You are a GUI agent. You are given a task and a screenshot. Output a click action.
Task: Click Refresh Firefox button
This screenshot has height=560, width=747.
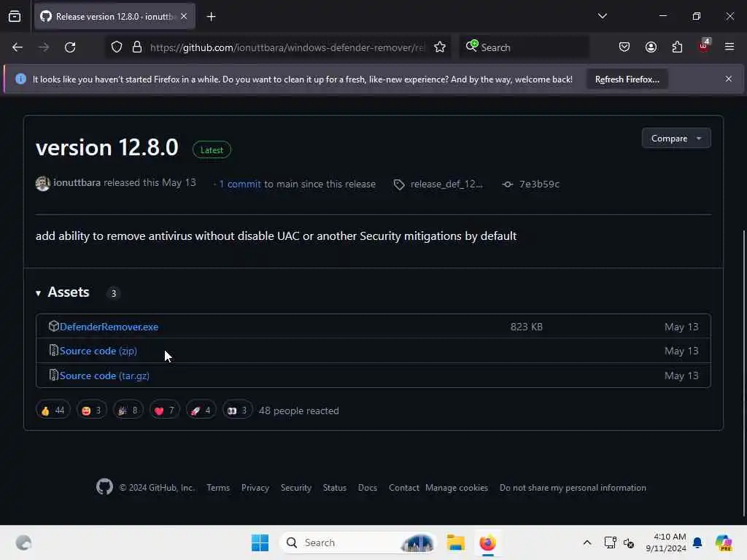[627, 79]
